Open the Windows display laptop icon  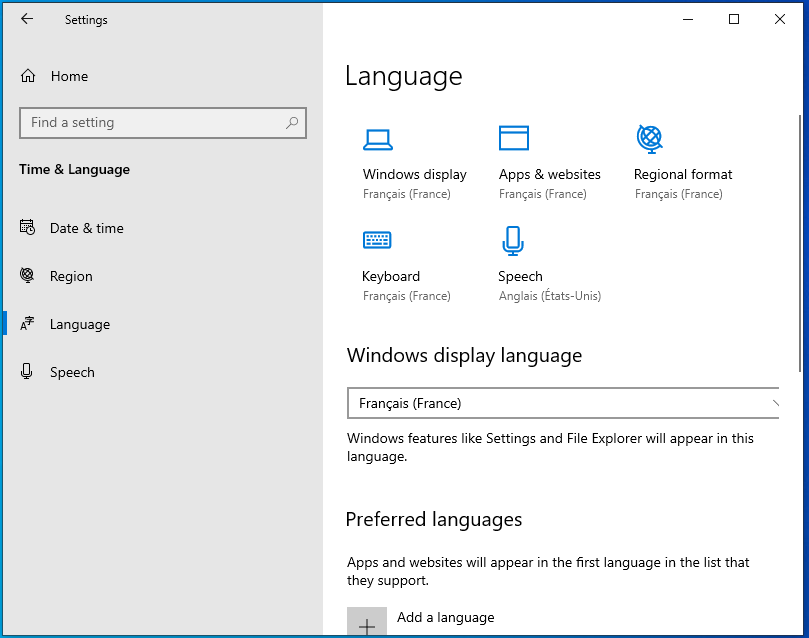click(x=378, y=139)
